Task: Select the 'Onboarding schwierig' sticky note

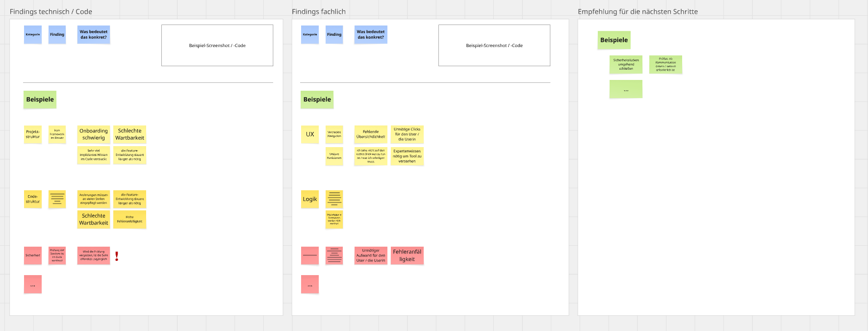Action: (x=93, y=134)
